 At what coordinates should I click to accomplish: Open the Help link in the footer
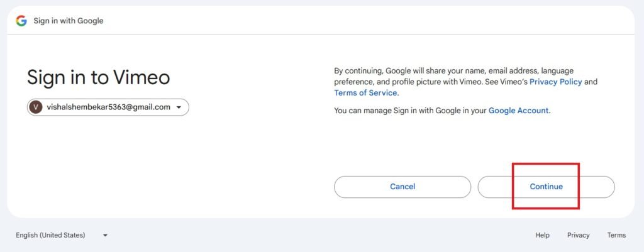pos(542,235)
